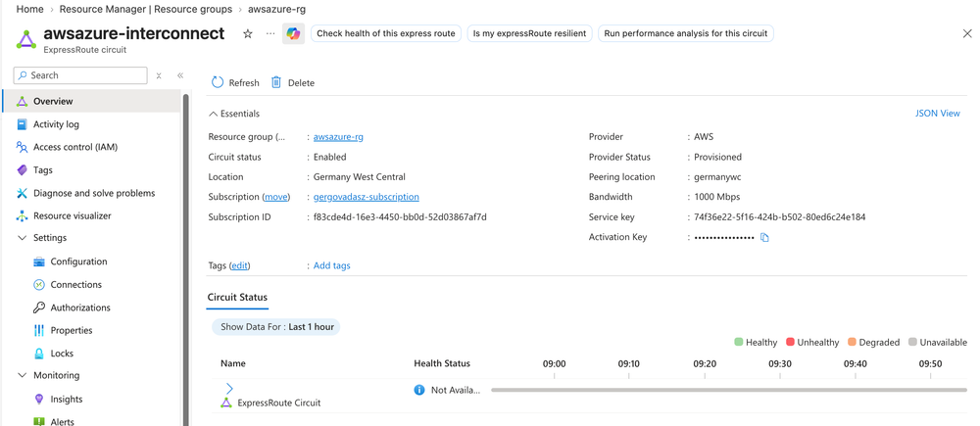The width and height of the screenshot is (980, 426).
Task: Open Show Data For Last 1 hour selector
Action: coord(275,327)
